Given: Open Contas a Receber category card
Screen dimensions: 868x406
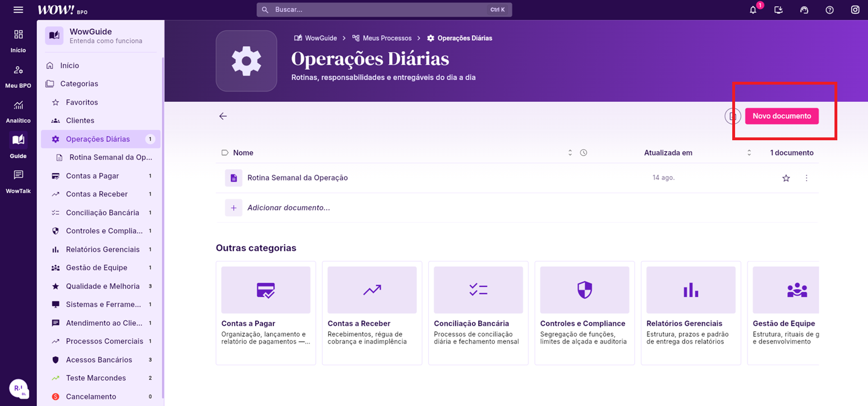Looking at the screenshot, I should [372, 313].
